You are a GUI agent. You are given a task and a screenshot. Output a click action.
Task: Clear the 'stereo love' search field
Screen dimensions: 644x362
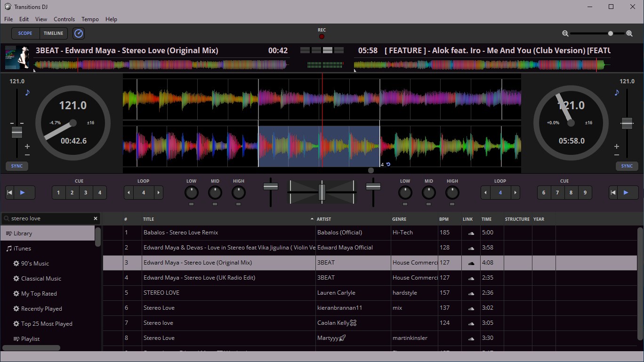(95, 218)
